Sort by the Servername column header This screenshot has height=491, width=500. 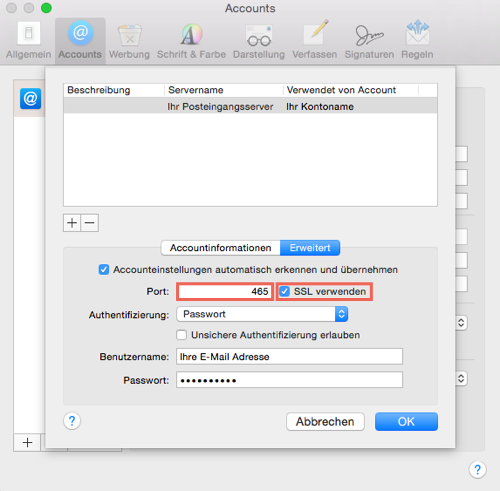point(224,90)
